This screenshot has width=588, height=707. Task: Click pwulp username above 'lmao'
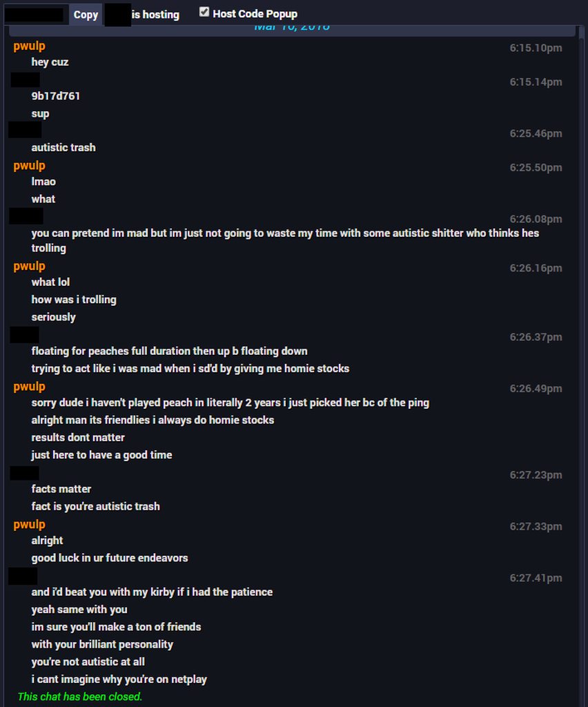coord(29,166)
